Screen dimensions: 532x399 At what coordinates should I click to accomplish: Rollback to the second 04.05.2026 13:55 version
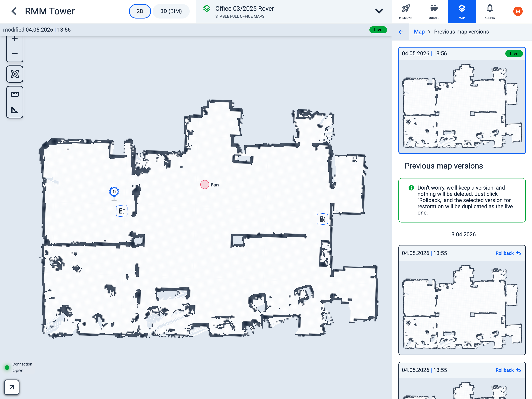[508, 370]
